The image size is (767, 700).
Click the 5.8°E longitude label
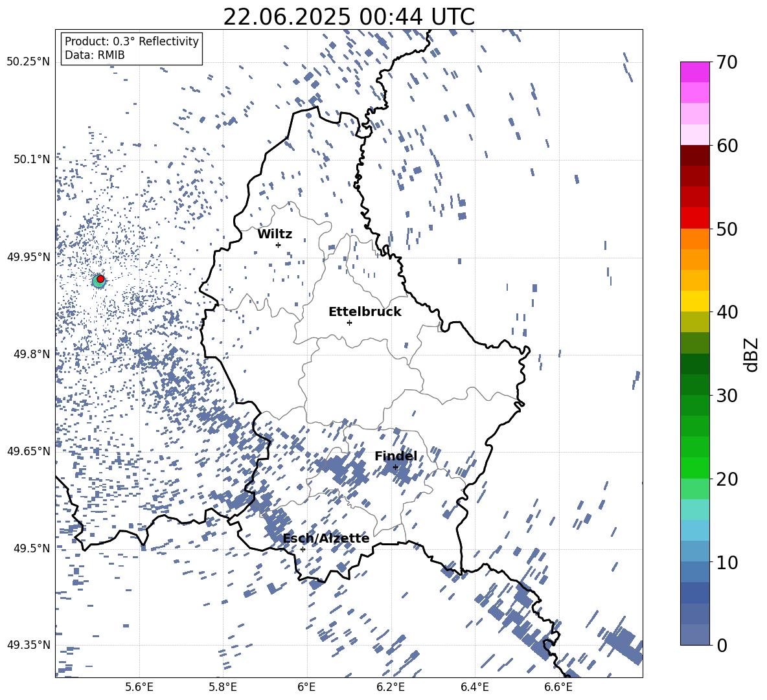click(x=223, y=687)
